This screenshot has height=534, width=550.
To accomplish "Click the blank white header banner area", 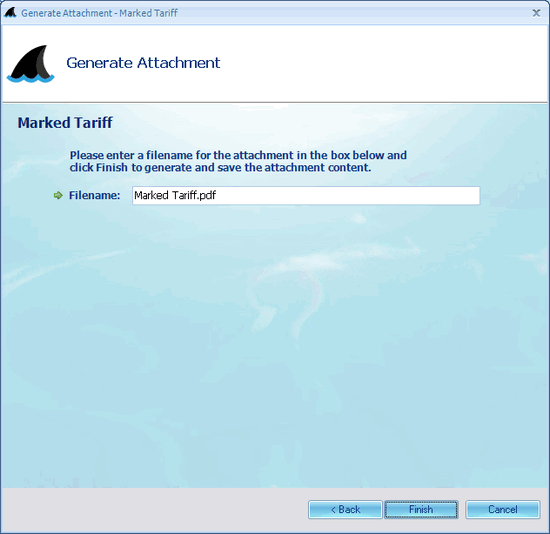I will (382, 63).
